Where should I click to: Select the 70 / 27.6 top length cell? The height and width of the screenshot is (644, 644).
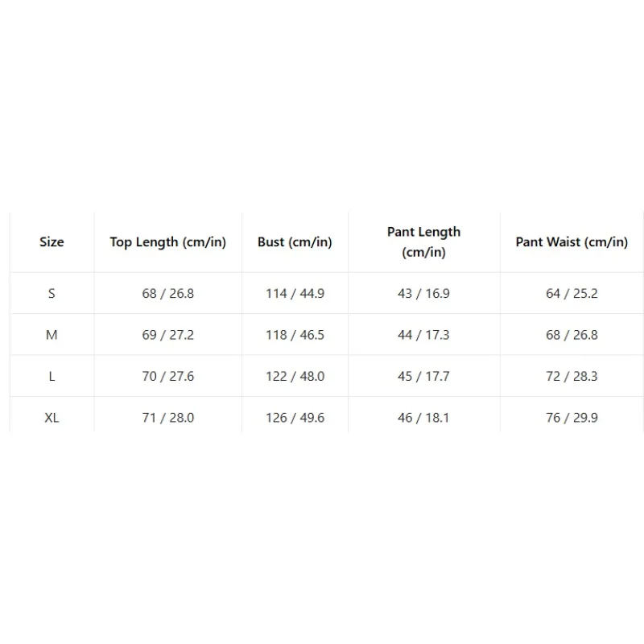pyautogui.click(x=168, y=376)
